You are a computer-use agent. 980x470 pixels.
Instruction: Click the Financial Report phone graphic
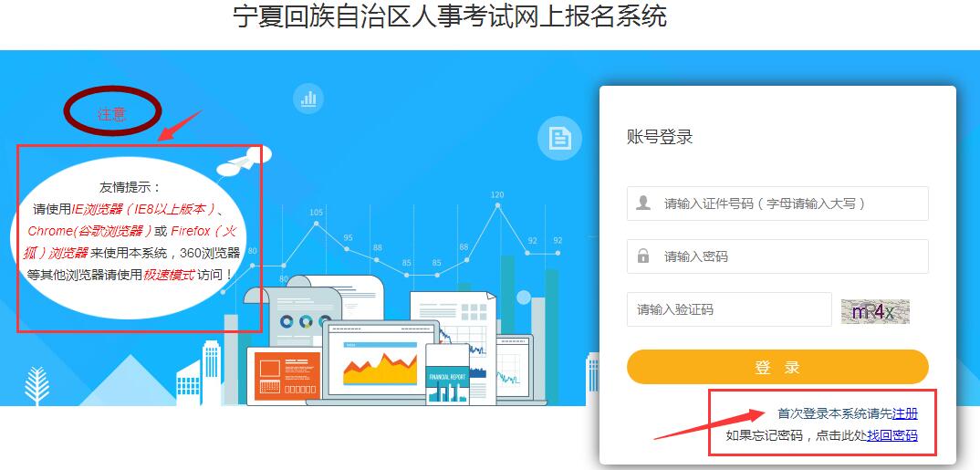447,374
